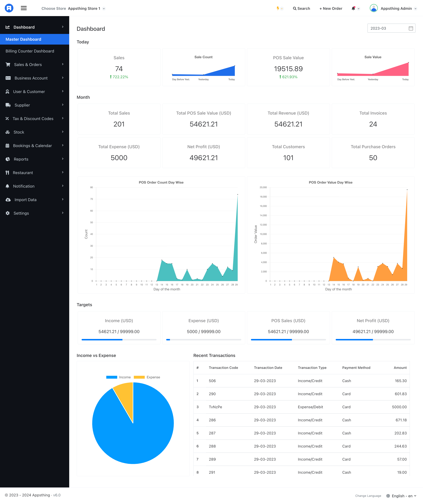Viewport: 423px width, 504px height.
Task: Click the Transaction Code column header
Action: tap(223, 368)
